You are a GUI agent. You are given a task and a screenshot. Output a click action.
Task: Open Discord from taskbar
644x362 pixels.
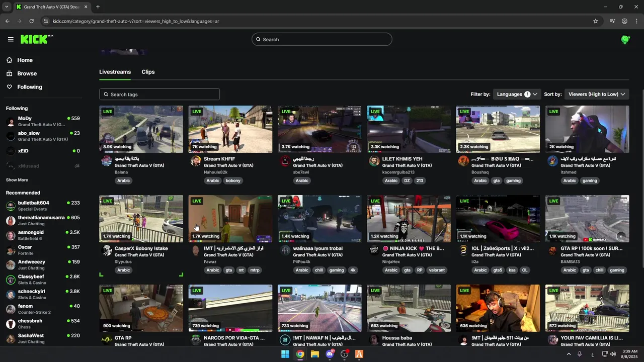click(330, 354)
